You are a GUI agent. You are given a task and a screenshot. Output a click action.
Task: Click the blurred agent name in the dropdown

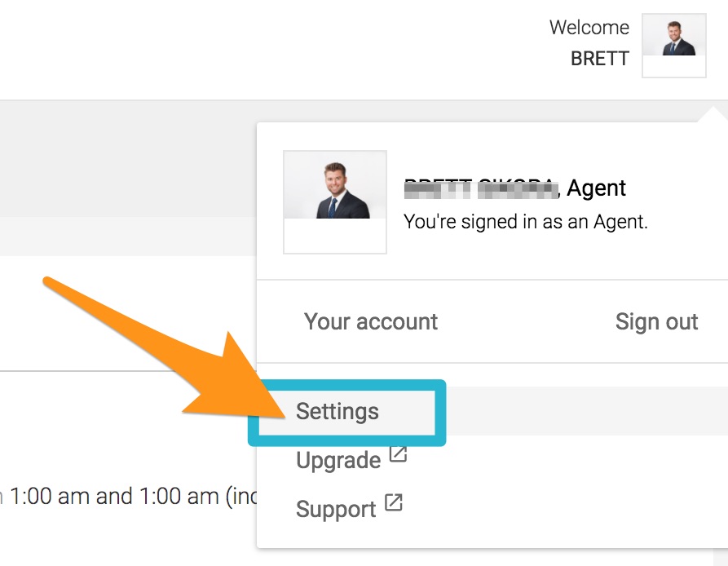[481, 188]
